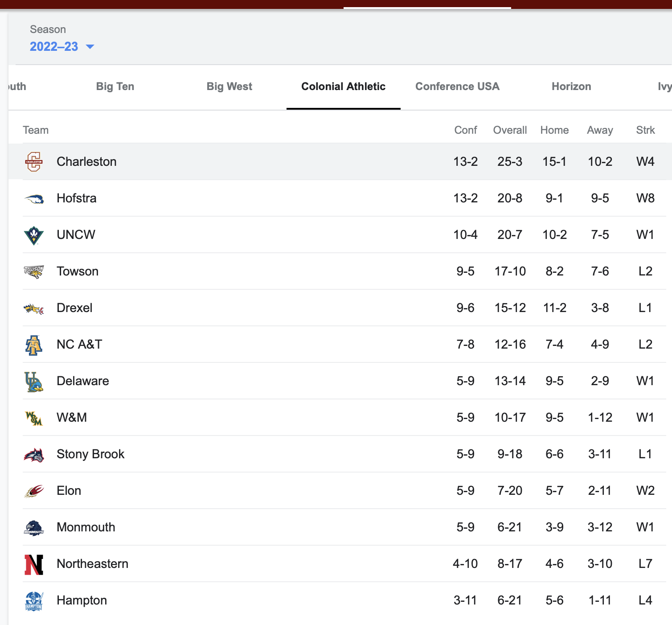The width and height of the screenshot is (672, 625).
Task: Open the Season 2022–23 dropdown
Action: tap(54, 46)
